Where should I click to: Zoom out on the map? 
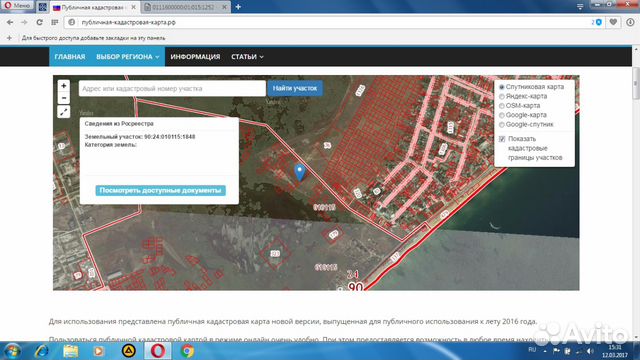click(64, 98)
